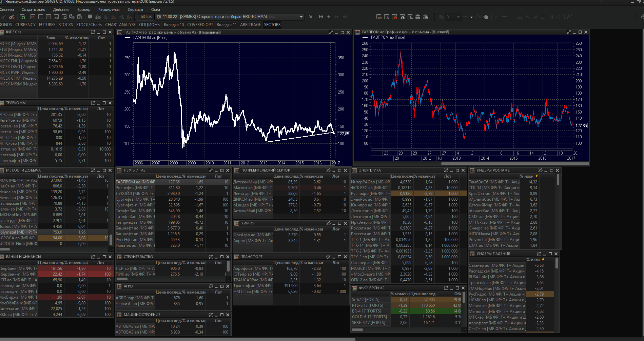
Task: Click the disconnect key icon with red cross
Action: coord(12,17)
